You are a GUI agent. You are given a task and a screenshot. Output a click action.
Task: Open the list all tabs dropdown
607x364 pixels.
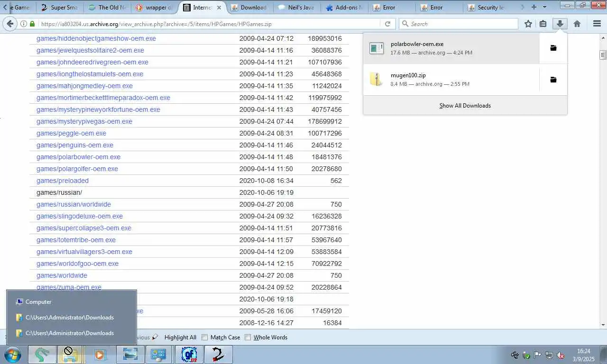[x=544, y=7]
